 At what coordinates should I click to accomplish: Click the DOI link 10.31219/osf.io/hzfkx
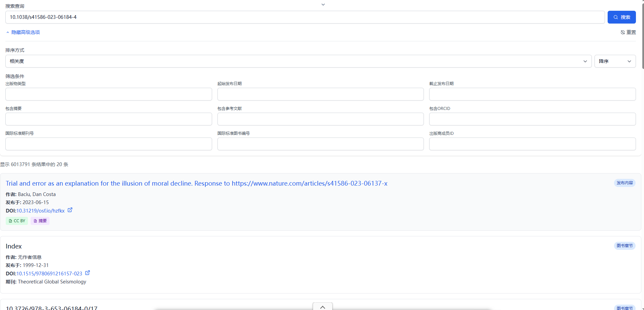(x=40, y=210)
